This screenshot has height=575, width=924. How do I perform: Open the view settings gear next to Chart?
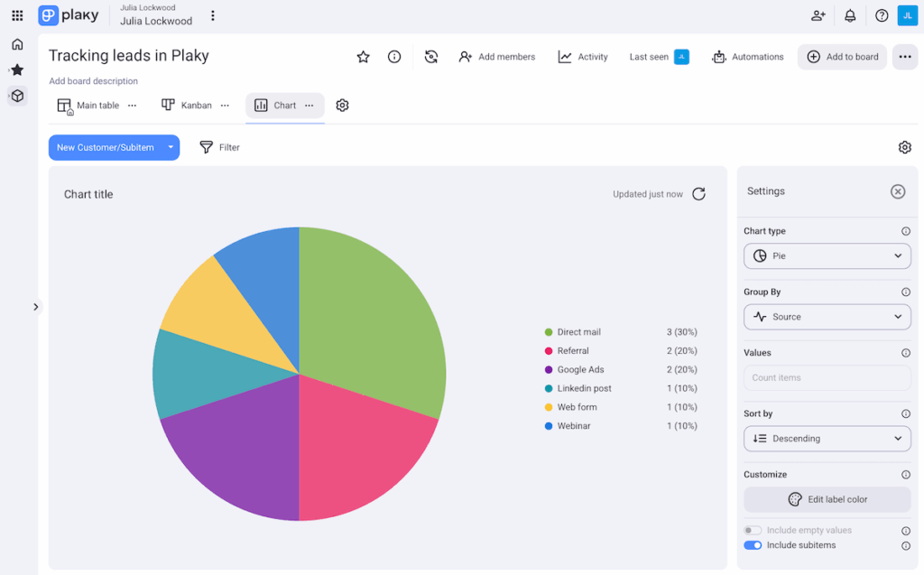coord(342,105)
